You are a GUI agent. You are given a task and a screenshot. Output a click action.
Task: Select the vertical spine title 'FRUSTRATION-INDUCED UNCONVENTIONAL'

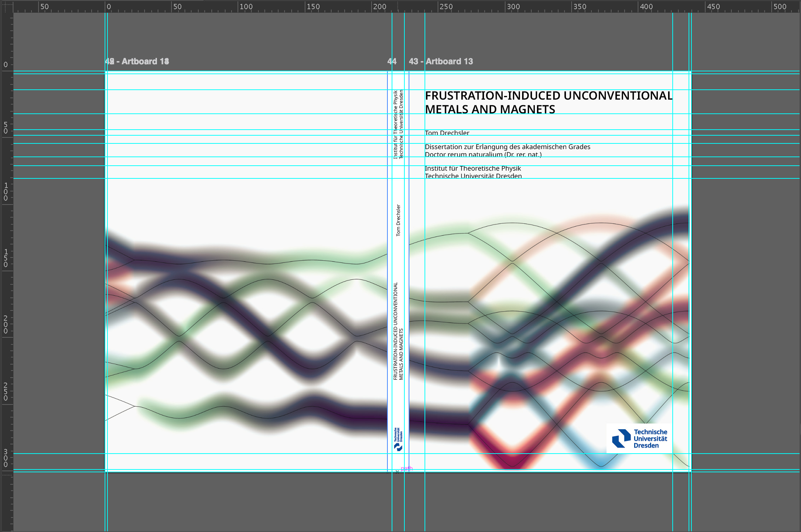click(x=396, y=331)
